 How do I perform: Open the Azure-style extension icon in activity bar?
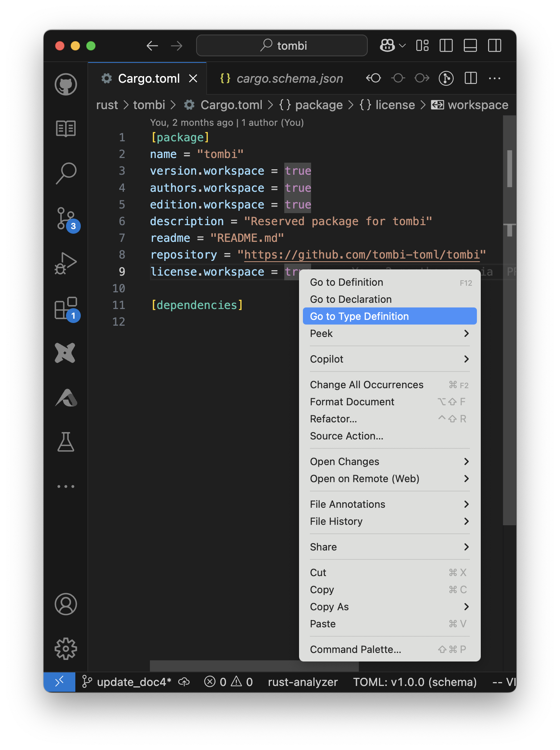(66, 398)
